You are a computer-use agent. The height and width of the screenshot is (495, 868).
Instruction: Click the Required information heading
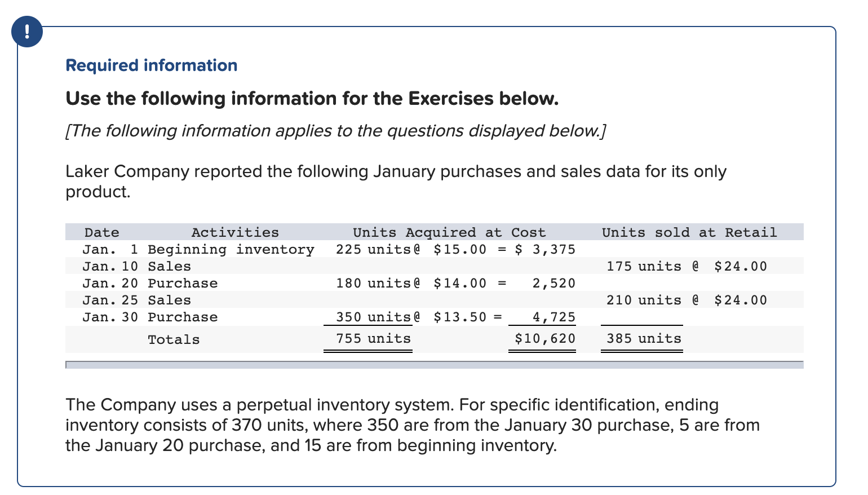point(152,65)
